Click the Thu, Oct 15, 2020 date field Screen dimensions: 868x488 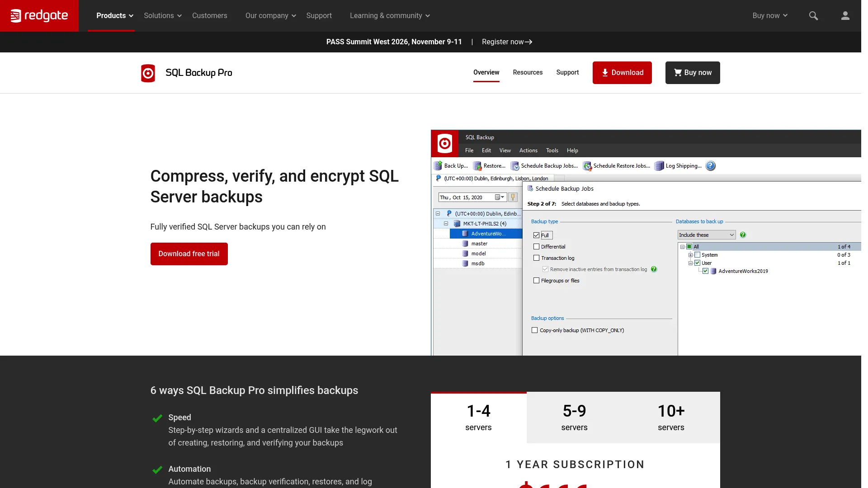[x=472, y=197]
